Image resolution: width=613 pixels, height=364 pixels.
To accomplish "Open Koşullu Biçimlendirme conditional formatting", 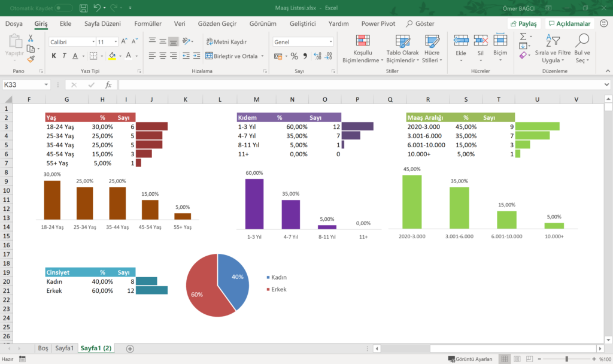I will click(x=362, y=49).
